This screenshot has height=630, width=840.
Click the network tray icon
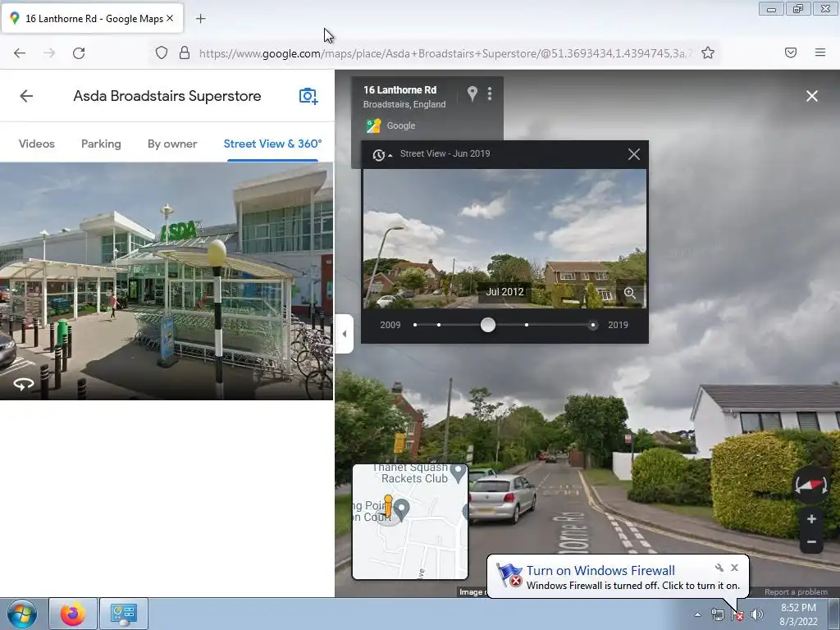[717, 614]
